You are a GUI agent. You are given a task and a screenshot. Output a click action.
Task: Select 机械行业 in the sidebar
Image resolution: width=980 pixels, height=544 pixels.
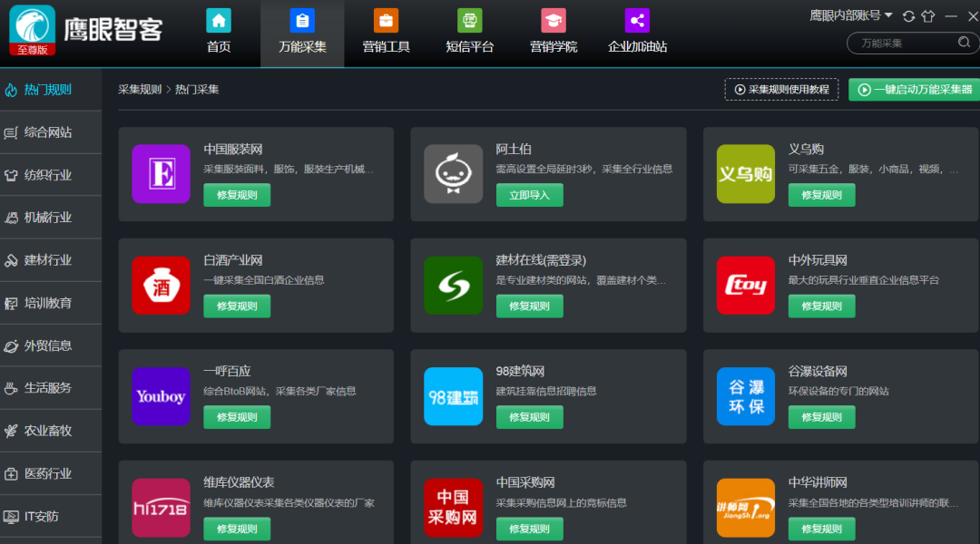(51, 218)
